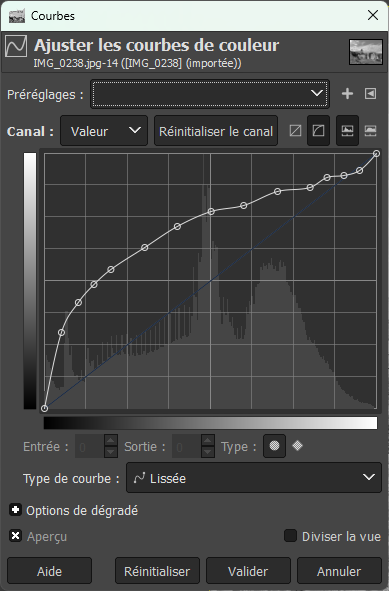Set curve point type to smooth
This screenshot has width=389, height=591.
point(274,446)
